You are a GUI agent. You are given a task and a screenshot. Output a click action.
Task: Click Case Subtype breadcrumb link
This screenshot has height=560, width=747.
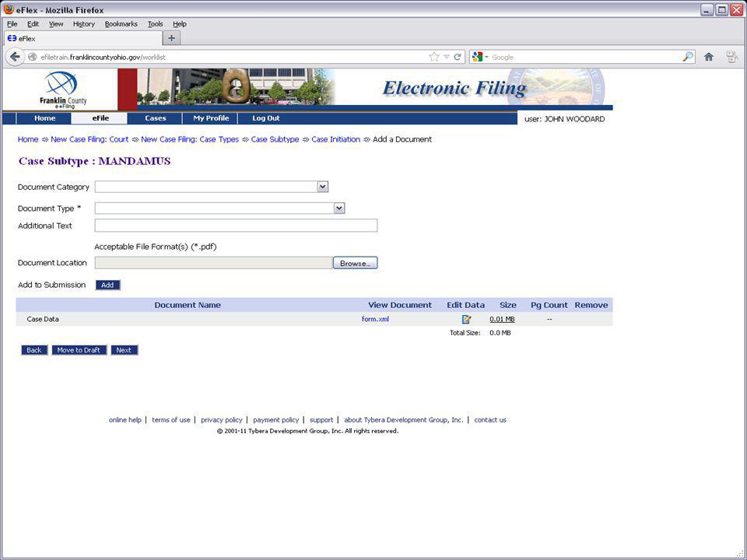pyautogui.click(x=275, y=139)
